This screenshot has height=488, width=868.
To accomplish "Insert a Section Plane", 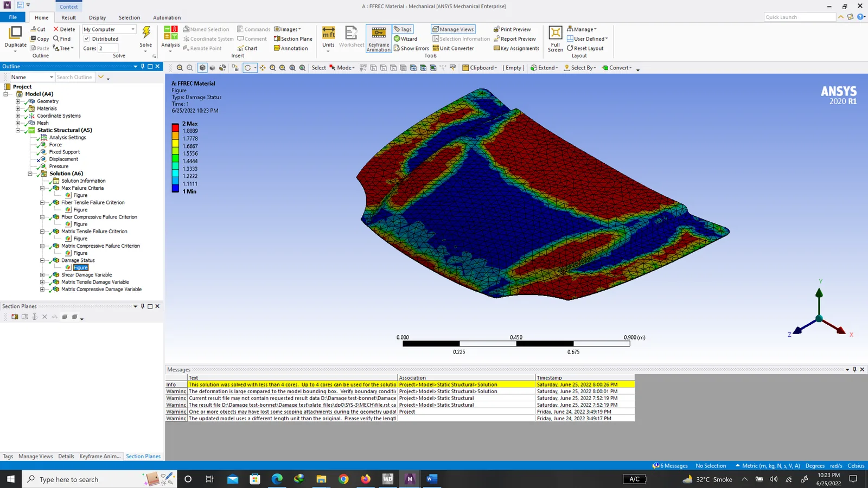I will [293, 38].
